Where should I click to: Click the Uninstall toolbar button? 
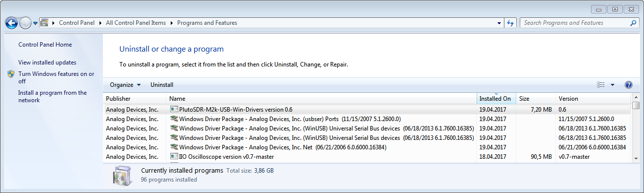(x=162, y=85)
